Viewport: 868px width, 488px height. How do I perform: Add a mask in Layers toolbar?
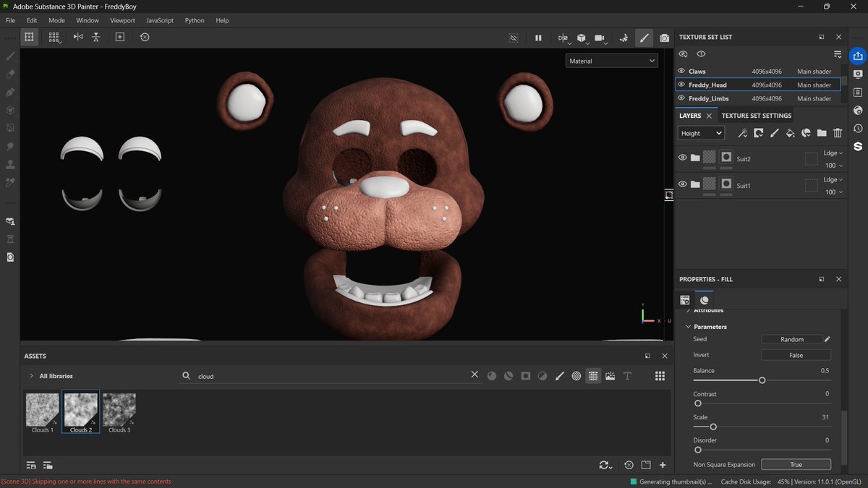coord(758,133)
